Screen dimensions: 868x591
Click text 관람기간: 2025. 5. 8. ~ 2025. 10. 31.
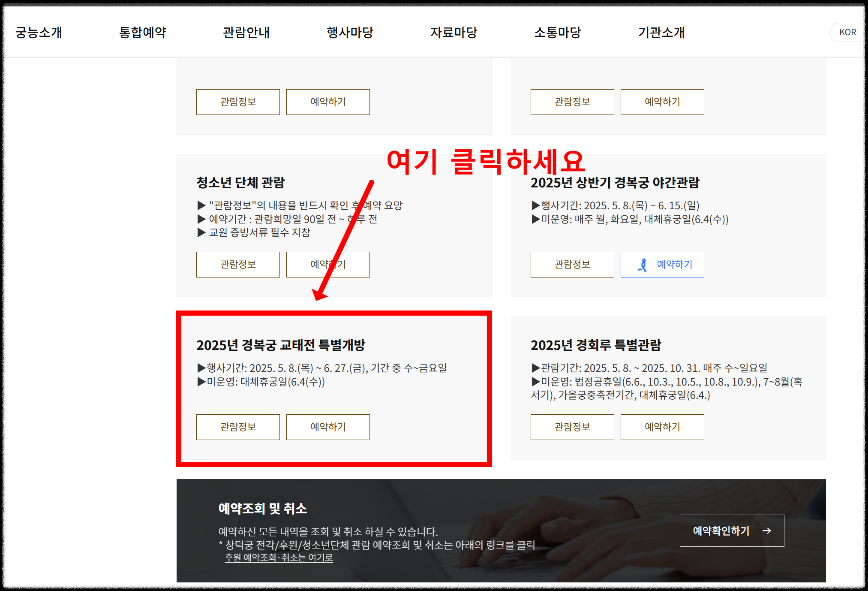pyautogui.click(x=621, y=368)
